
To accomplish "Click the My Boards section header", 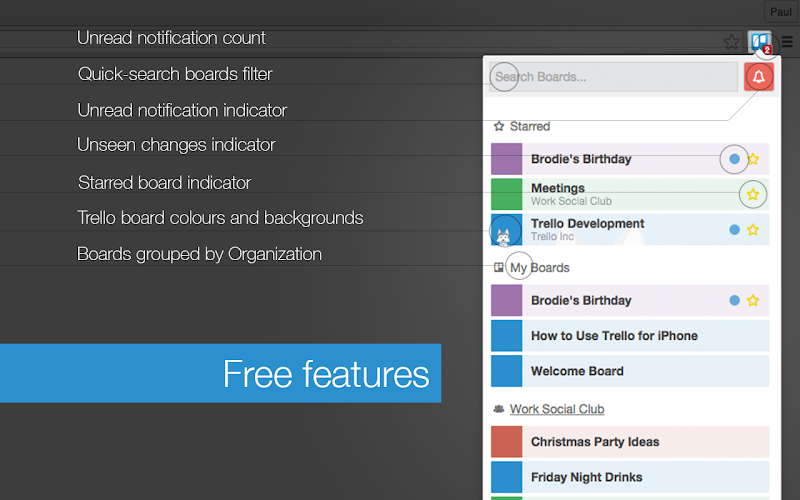I will 532,267.
